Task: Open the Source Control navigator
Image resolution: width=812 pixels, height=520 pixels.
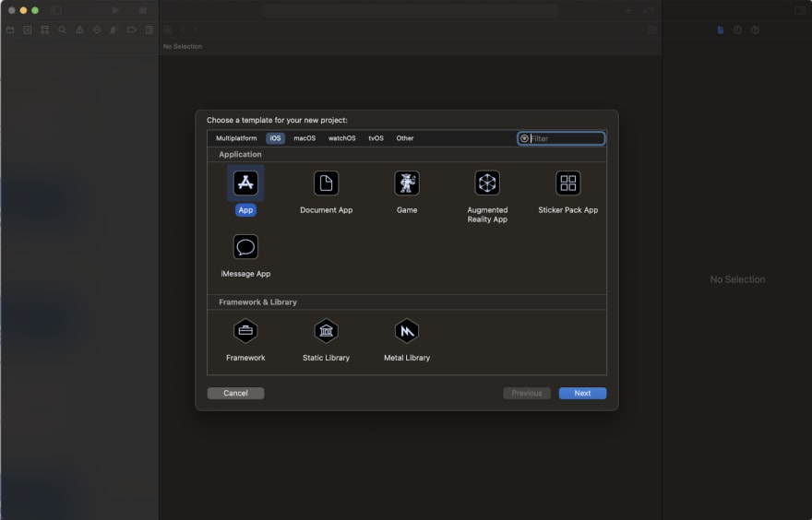Action: click(28, 30)
